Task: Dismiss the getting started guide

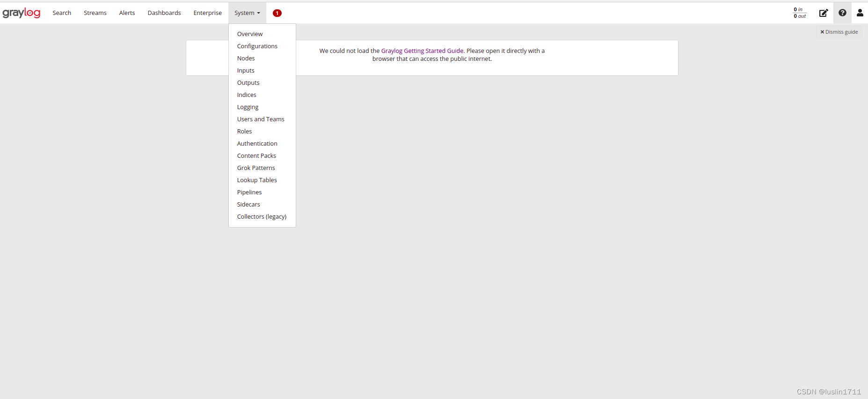Action: tap(839, 32)
